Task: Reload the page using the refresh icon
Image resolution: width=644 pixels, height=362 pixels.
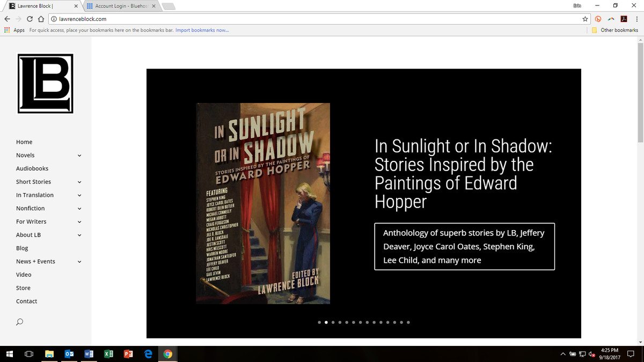Action: click(30, 19)
